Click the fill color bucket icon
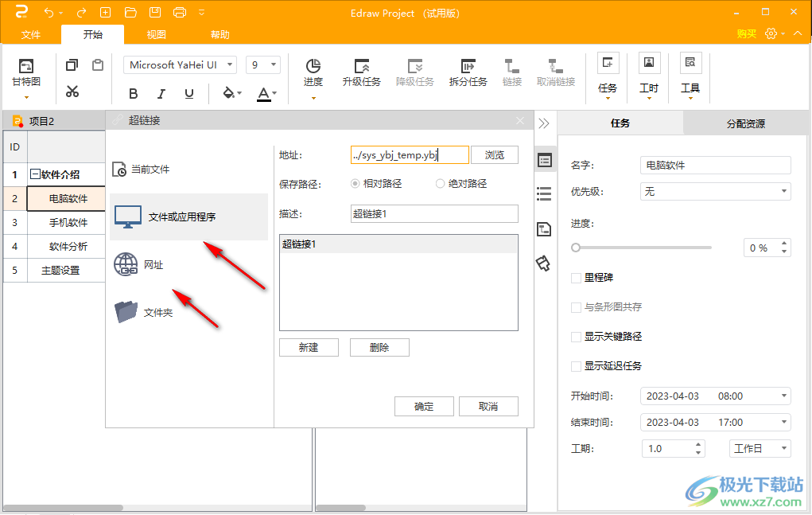The image size is (812, 515). pos(228,93)
